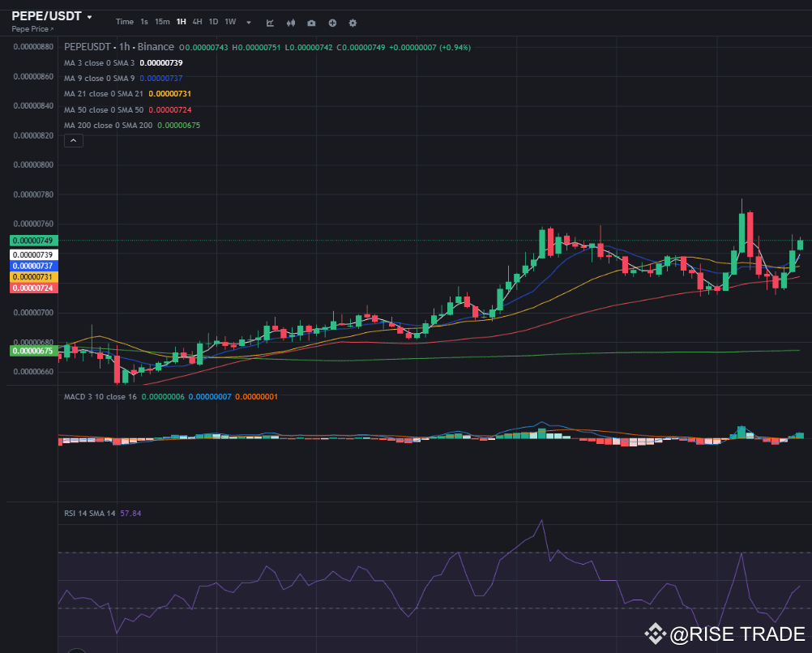Take a chart snapshot with the camera icon
Viewport: 812px width, 653px height.
[x=311, y=23]
